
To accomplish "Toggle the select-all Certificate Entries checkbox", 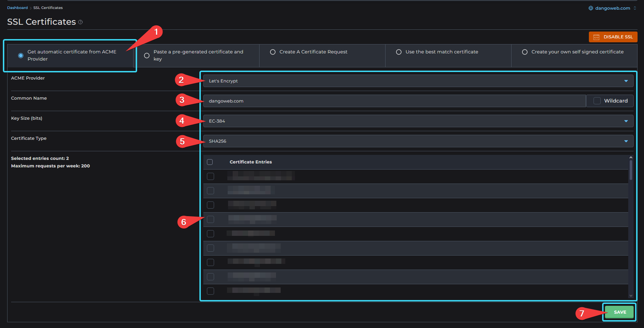I will coord(210,162).
